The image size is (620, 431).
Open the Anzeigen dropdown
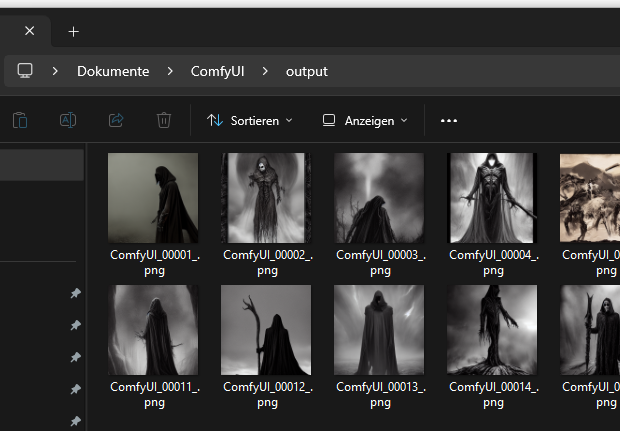[365, 120]
